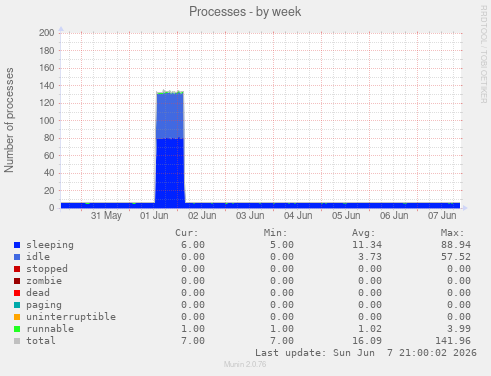Click sleeping max value 88.94

[x=456, y=245]
